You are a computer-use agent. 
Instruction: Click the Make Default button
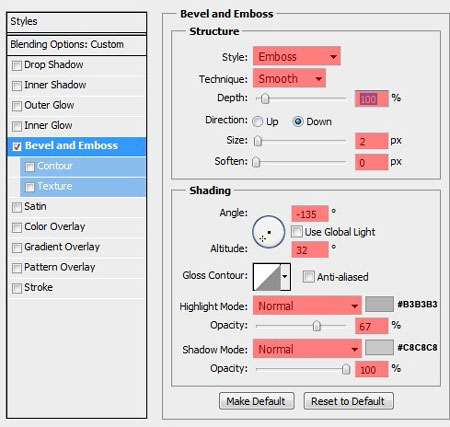(256, 401)
